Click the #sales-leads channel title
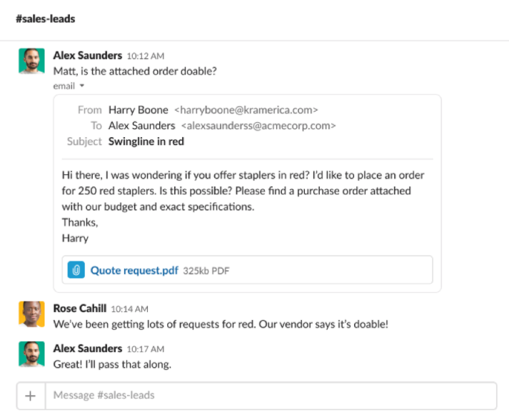Image resolution: width=509 pixels, height=420 pixels. (46, 19)
